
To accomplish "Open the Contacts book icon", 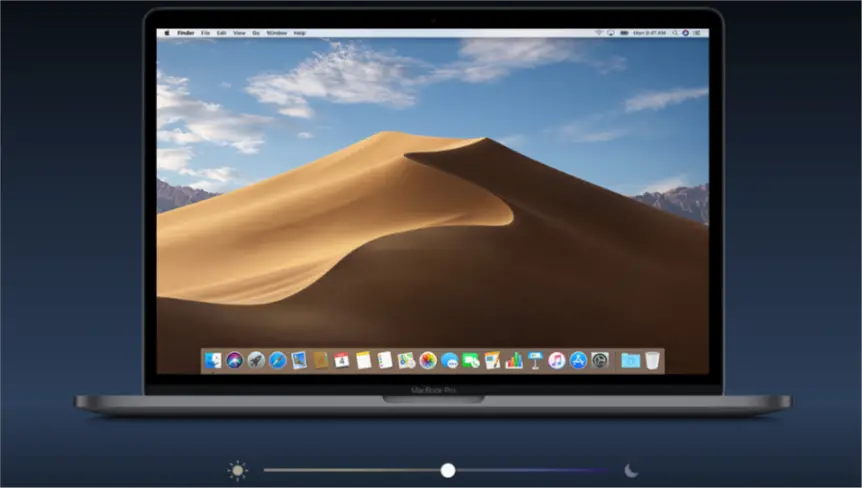I will (321, 361).
